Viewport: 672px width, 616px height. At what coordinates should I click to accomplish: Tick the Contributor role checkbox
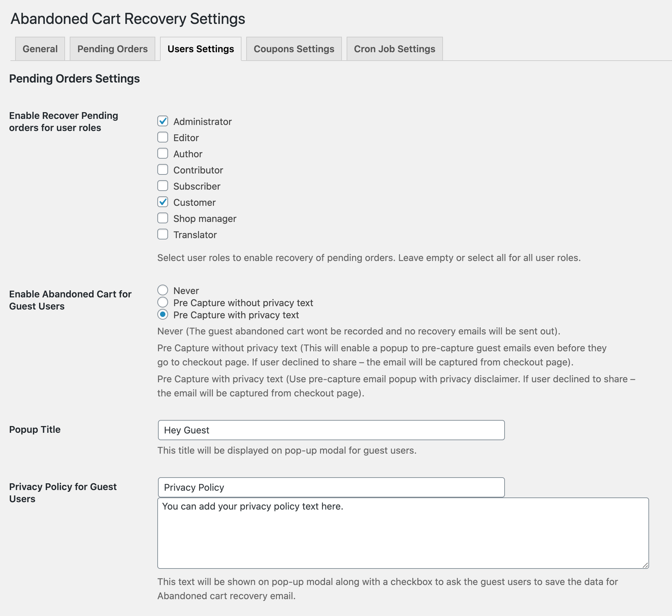(x=163, y=169)
